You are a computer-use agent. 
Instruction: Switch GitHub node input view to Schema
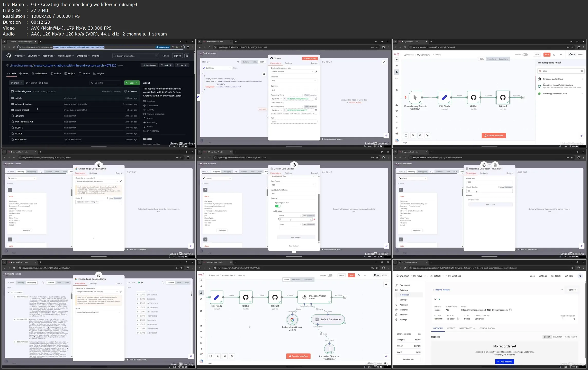click(x=246, y=62)
